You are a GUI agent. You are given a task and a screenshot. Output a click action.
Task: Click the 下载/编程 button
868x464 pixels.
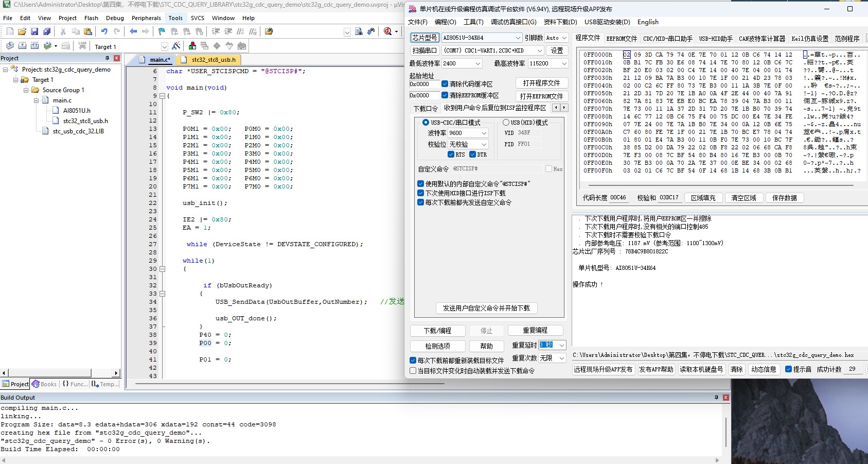437,331
